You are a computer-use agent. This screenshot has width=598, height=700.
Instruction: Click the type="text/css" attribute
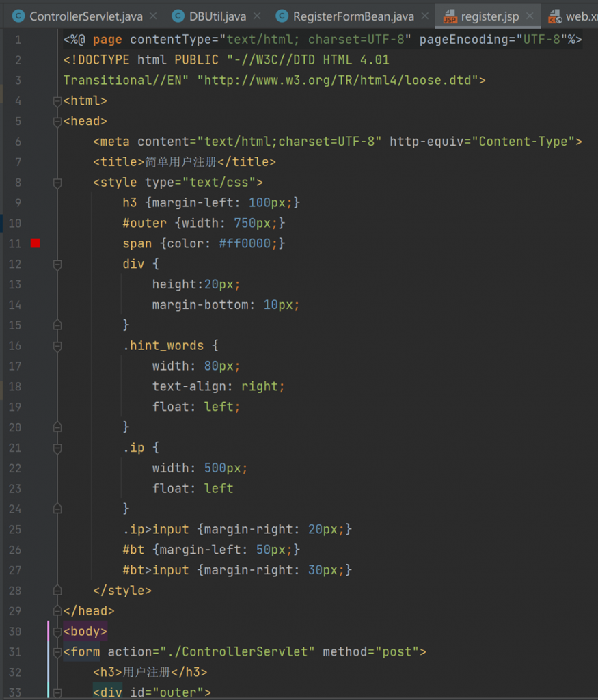(x=200, y=183)
